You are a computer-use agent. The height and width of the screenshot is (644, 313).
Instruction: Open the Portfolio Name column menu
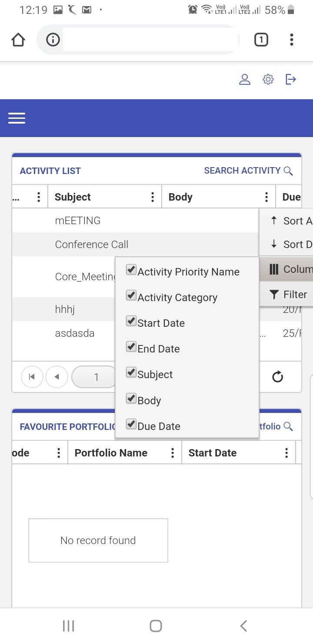point(173,453)
